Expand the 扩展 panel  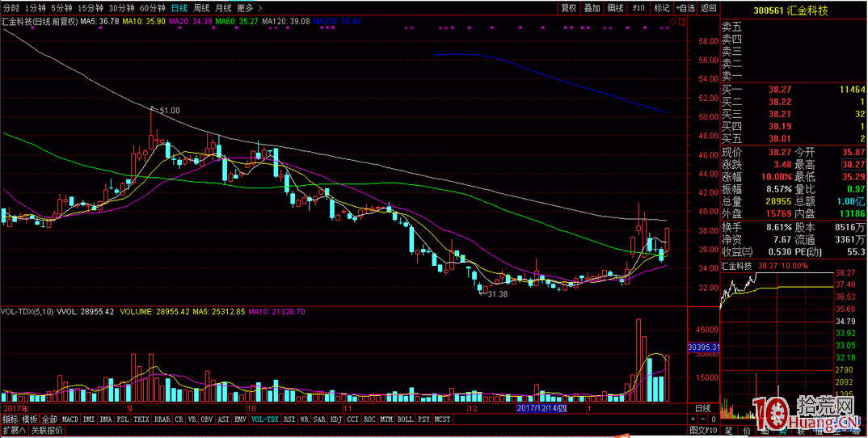click(x=15, y=430)
